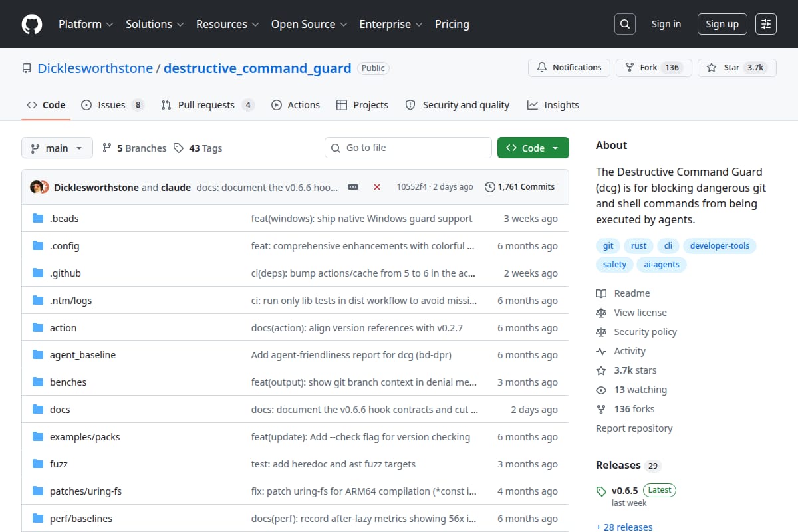The width and height of the screenshot is (798, 532).
Task: Click the red failed status X icon
Action: coord(377,187)
